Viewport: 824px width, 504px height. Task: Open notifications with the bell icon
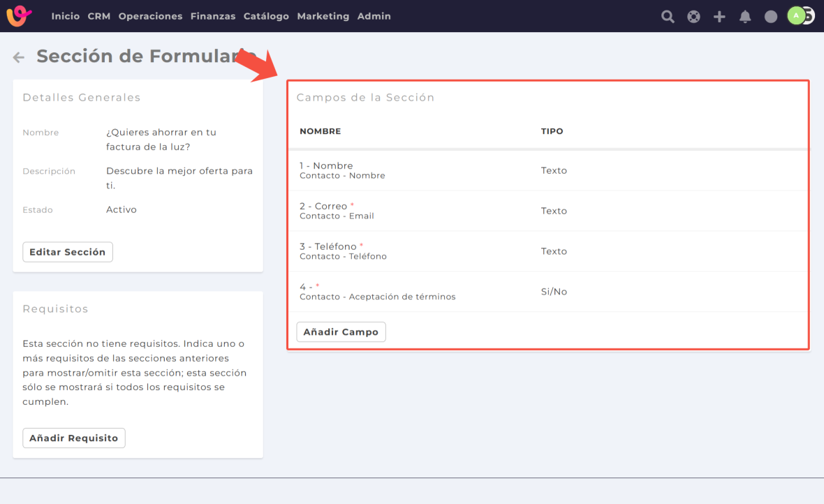coord(745,17)
